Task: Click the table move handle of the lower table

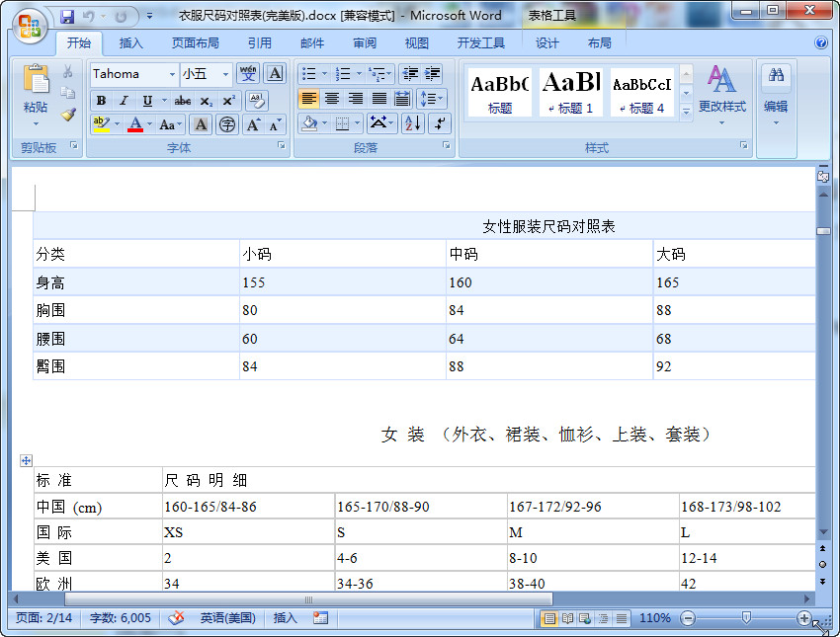Action: click(26, 460)
